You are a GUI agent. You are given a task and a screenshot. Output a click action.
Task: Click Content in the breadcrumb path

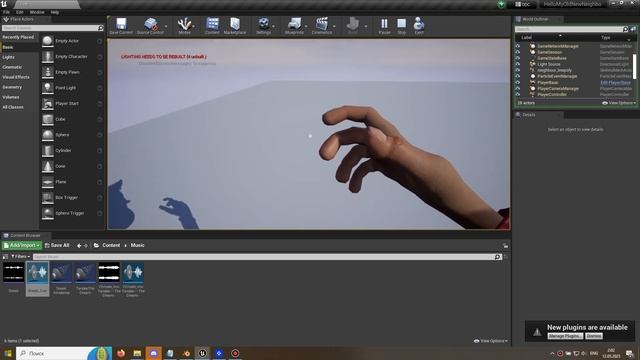click(111, 245)
